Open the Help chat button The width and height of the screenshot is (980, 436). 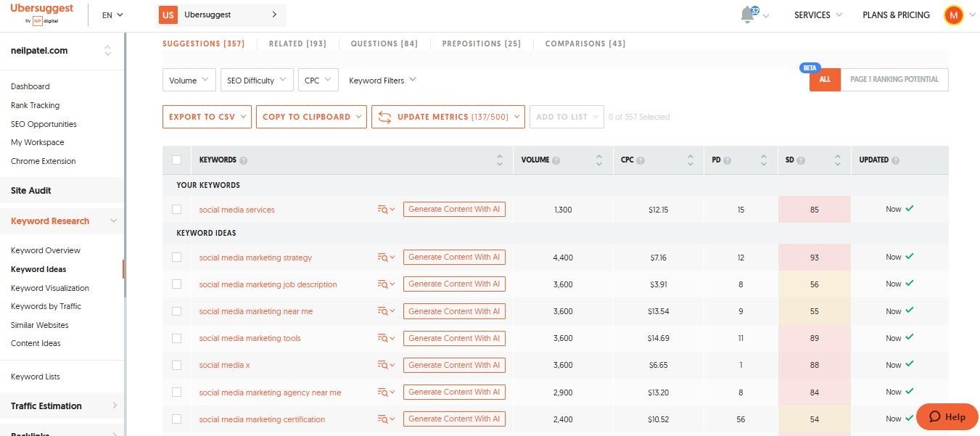[x=947, y=416]
